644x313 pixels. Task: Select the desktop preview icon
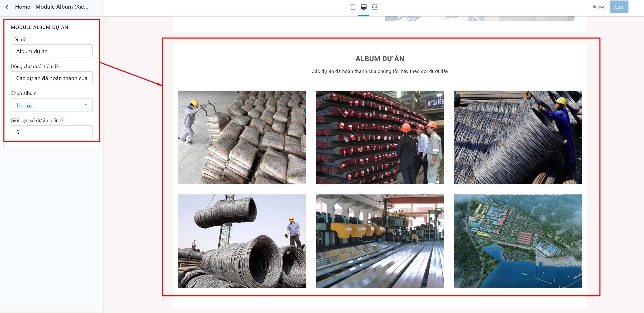(364, 7)
